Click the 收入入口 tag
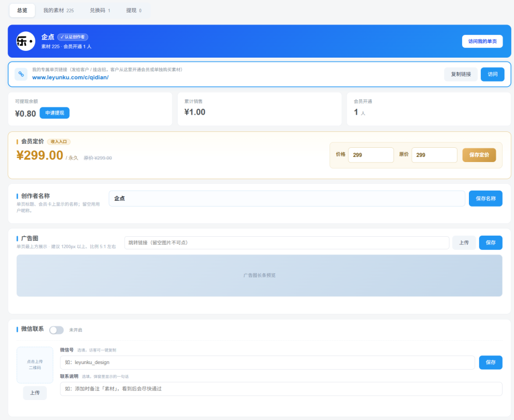Viewport: 514px width, 420px height. pos(59,142)
